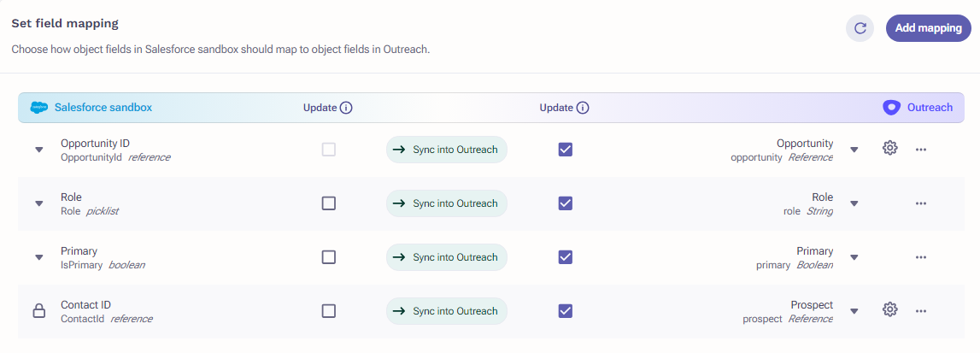Viewport: 980px width, 353px height.
Task: Click the IsPrimary boolean field text
Action: (103, 265)
